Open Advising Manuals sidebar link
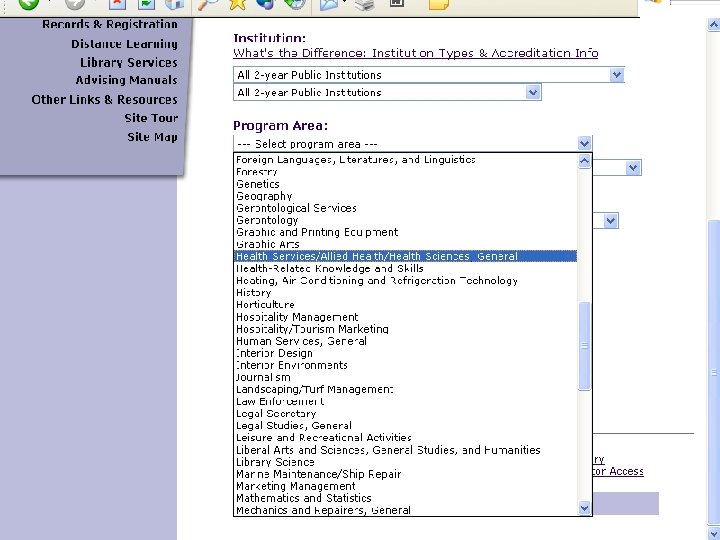The height and width of the screenshot is (540, 720). tap(126, 80)
